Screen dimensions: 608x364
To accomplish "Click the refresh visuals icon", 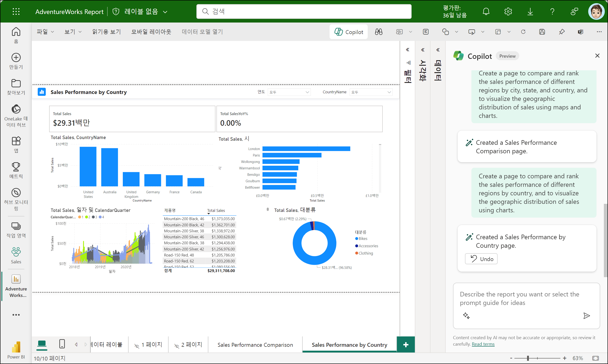I will (523, 32).
